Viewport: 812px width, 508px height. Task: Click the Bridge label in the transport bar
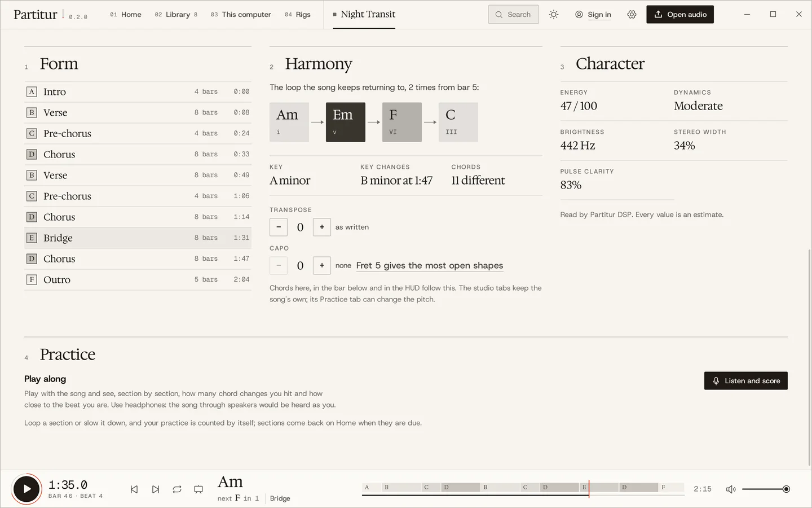280,498
